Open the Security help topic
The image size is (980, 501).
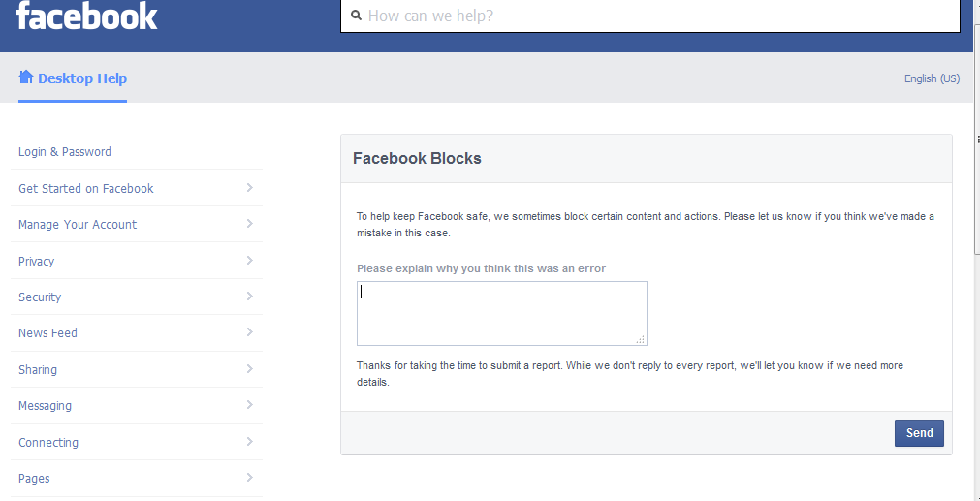40,297
